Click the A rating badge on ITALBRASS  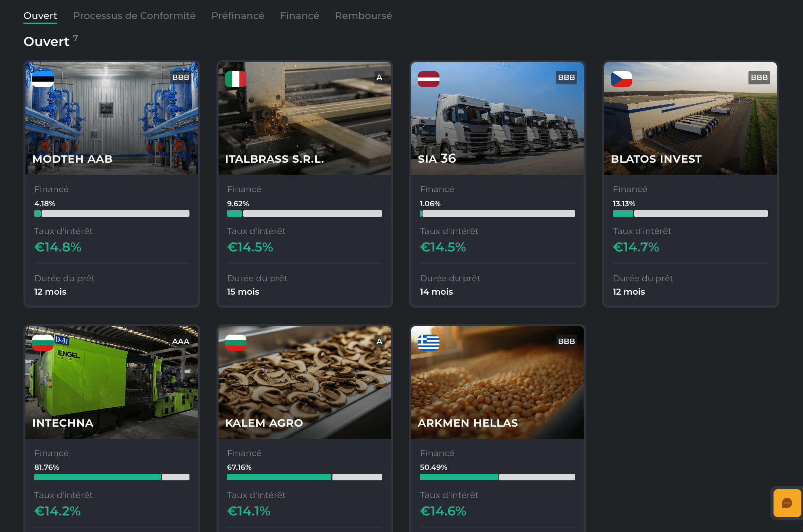pyautogui.click(x=379, y=77)
